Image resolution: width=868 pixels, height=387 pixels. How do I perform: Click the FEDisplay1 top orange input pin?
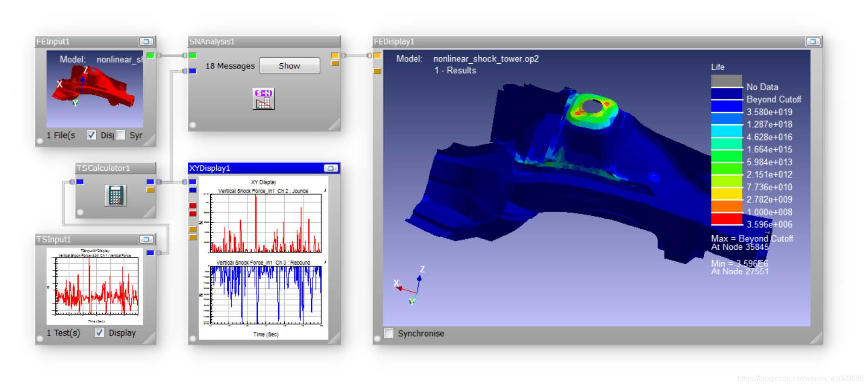377,55
